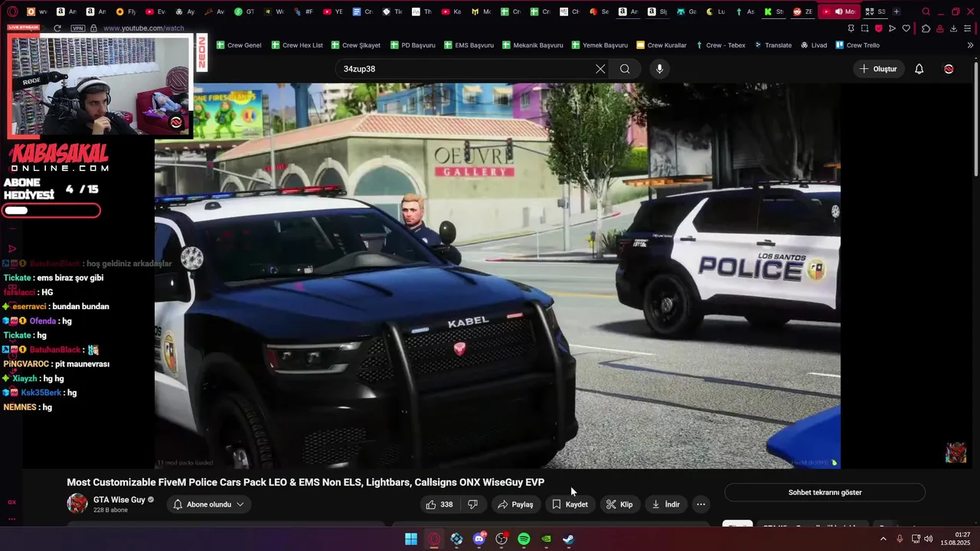
Task: Click the Paylaş share button
Action: [515, 504]
